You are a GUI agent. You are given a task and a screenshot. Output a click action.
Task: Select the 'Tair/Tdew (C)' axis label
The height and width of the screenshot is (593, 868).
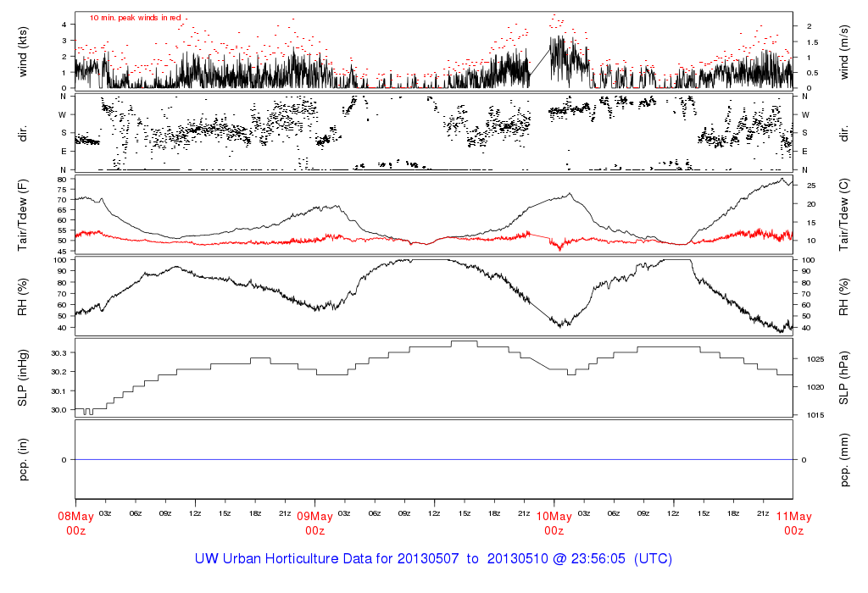(x=843, y=215)
